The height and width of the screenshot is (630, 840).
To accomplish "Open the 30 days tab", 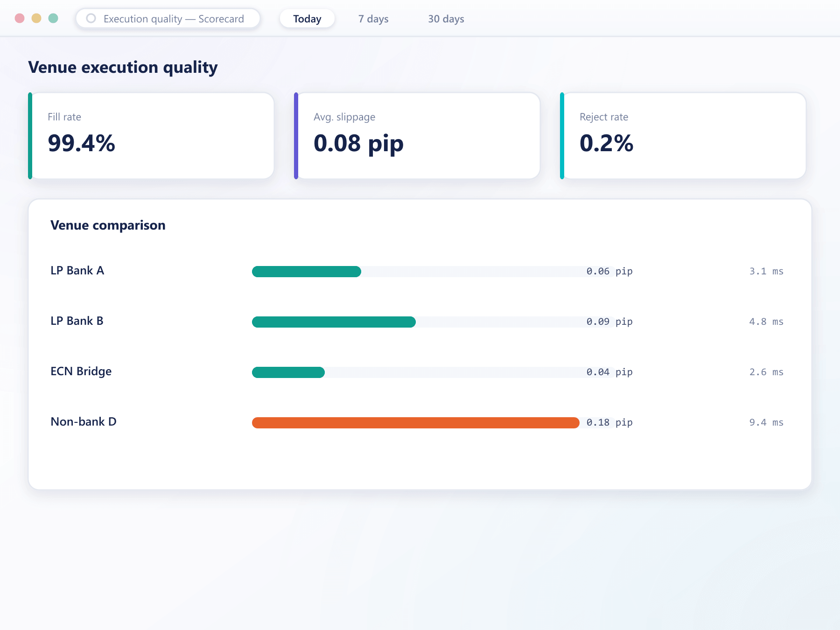I will (446, 19).
